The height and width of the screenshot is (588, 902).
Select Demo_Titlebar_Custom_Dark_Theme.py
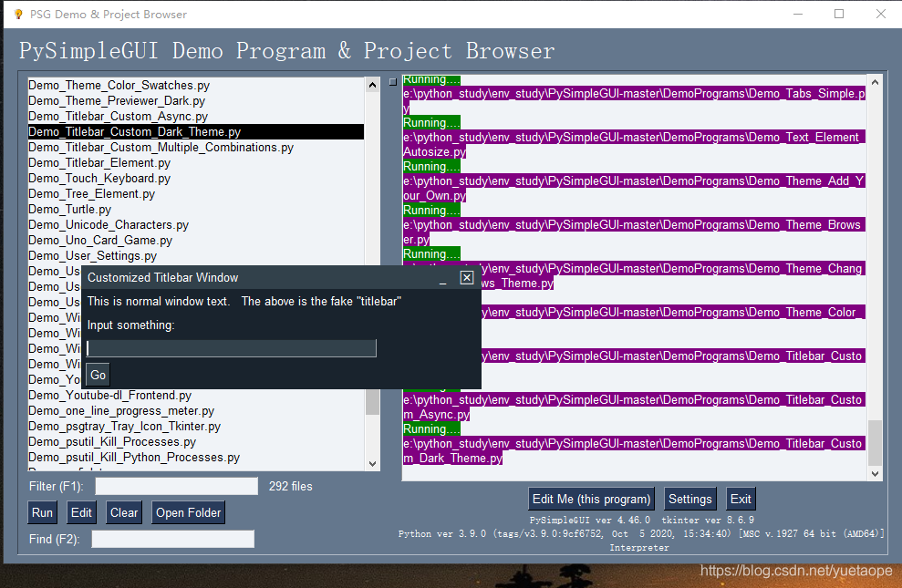(x=195, y=131)
